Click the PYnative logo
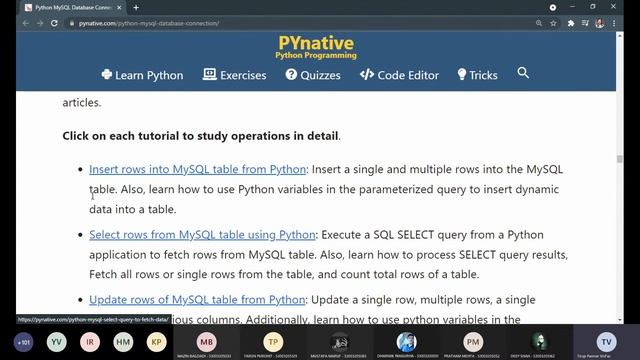 316,47
